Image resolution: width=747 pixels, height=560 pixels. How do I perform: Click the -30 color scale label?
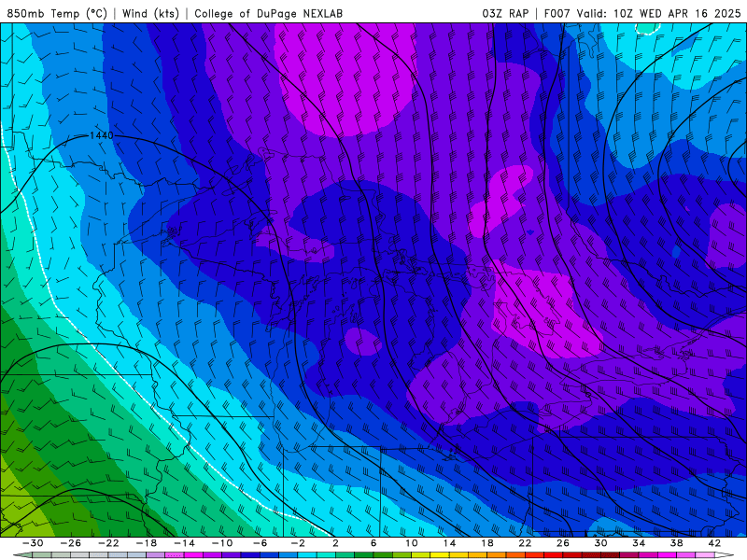[33, 543]
